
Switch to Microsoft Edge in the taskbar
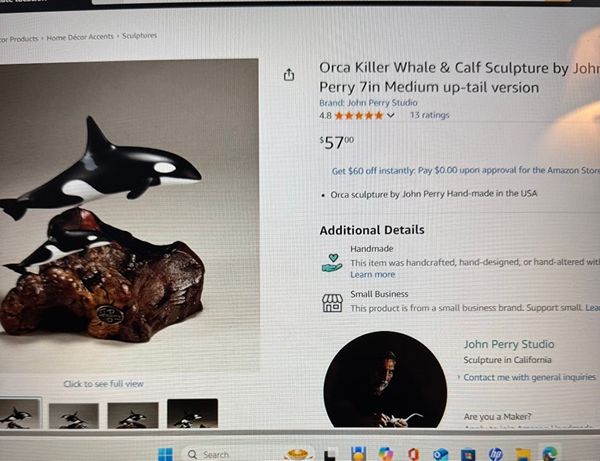click(x=550, y=454)
